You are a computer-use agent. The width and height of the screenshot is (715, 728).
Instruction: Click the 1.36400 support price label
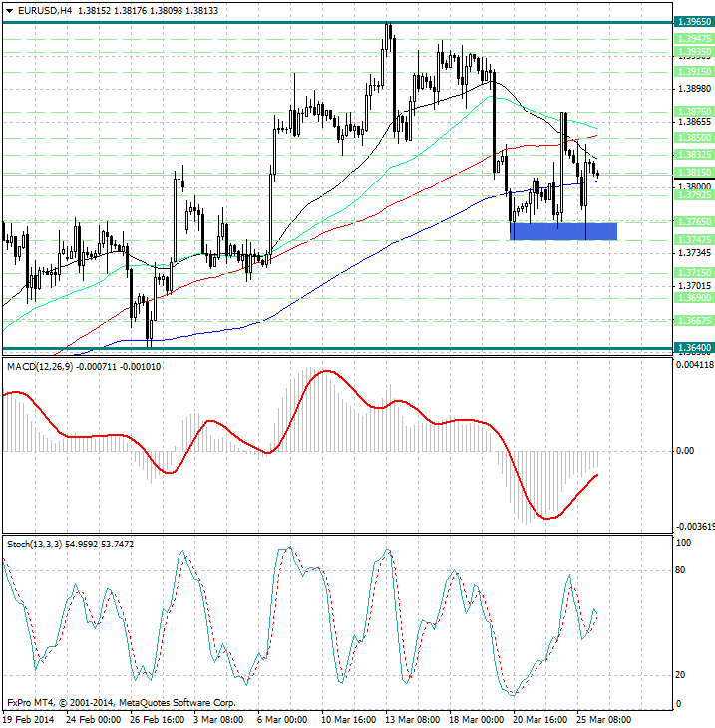(x=694, y=347)
